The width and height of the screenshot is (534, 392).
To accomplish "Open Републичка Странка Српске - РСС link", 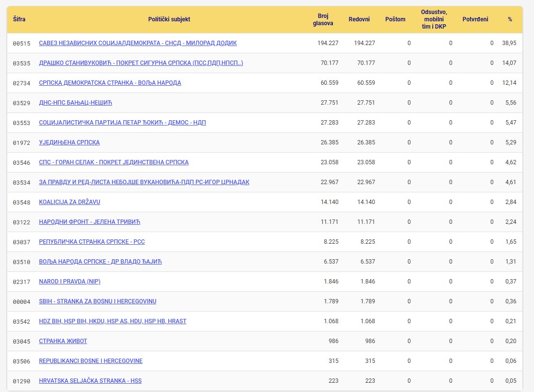I will point(92,242).
